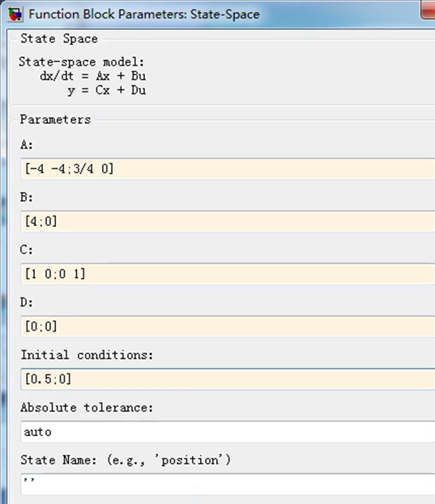The width and height of the screenshot is (435, 504).
Task: Click inside the A matrix input field
Action: pos(228,169)
